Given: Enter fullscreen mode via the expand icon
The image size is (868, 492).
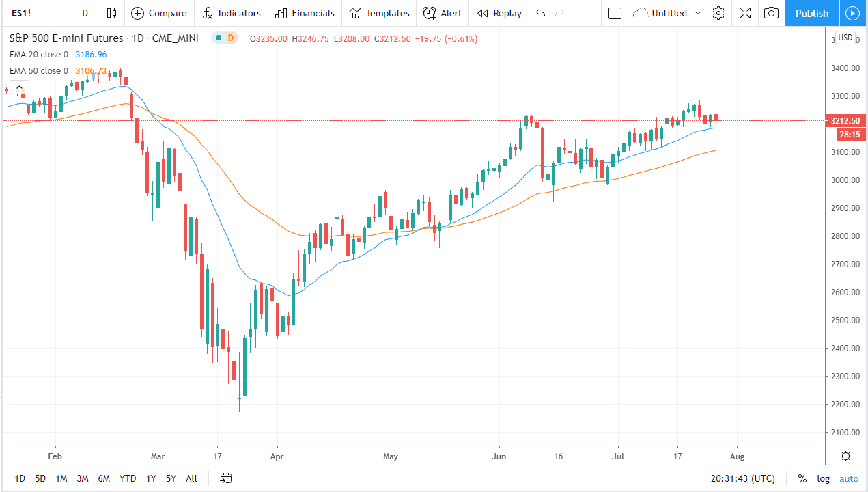Looking at the screenshot, I should click(744, 13).
